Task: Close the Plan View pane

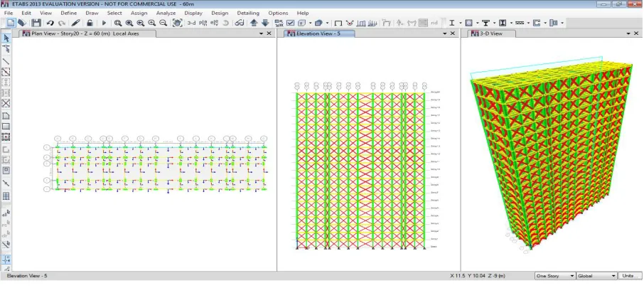Action: point(269,33)
